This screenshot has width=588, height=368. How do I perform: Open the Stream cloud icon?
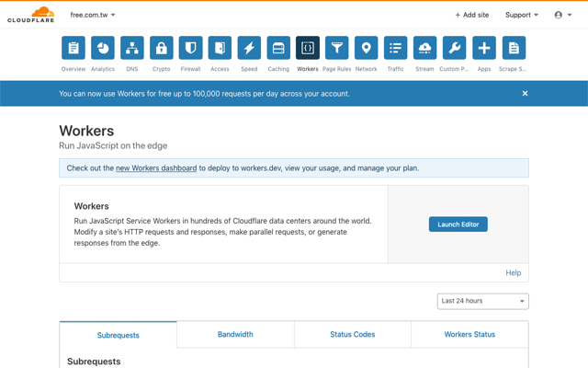[424, 48]
